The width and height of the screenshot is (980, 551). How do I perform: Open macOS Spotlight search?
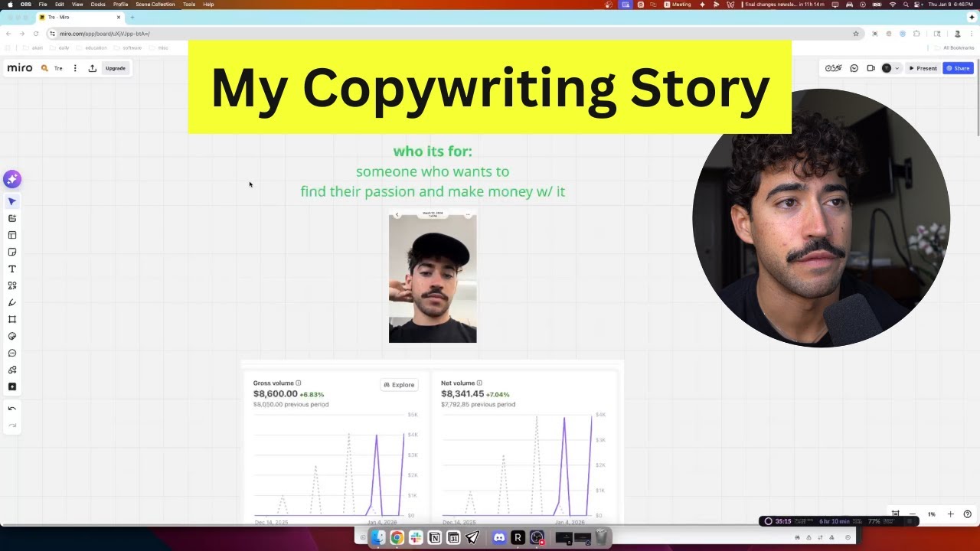(906, 4)
